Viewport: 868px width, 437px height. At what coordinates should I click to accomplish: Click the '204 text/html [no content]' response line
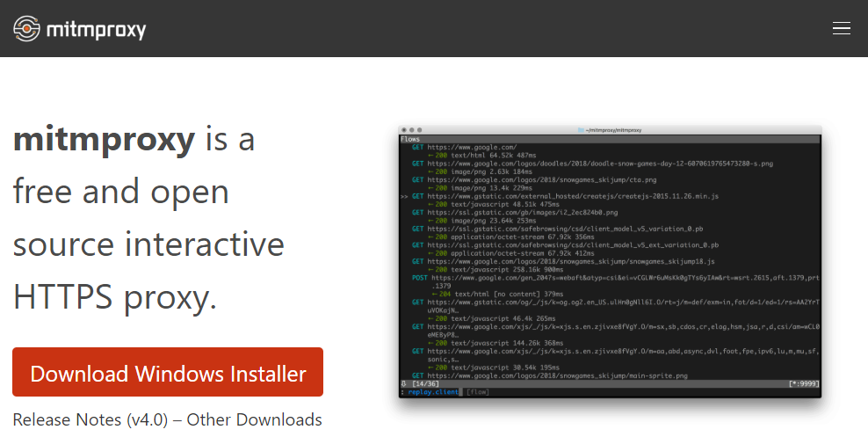[x=497, y=294]
